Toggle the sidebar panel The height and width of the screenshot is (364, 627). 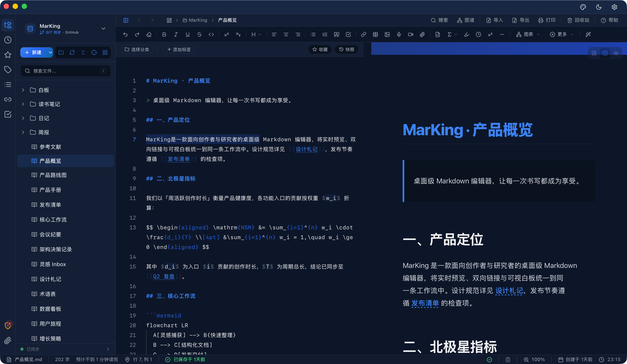[x=126, y=20]
